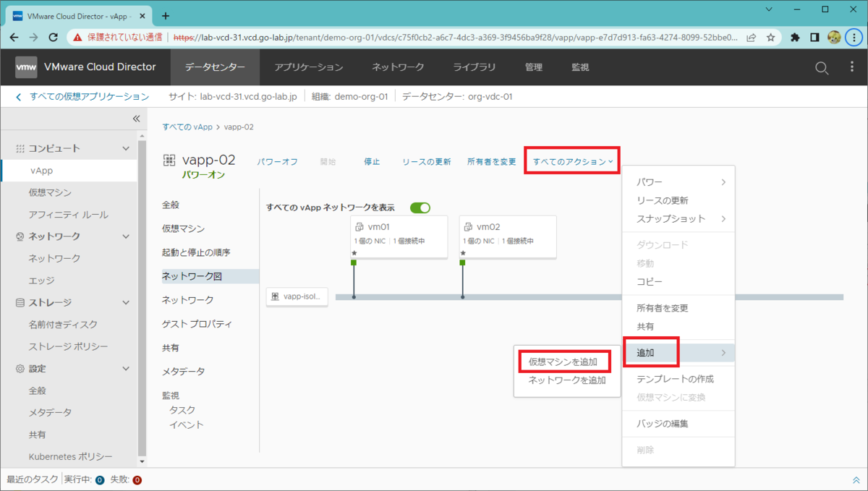Select アフィニティ ルール in sidebar

[x=68, y=215]
